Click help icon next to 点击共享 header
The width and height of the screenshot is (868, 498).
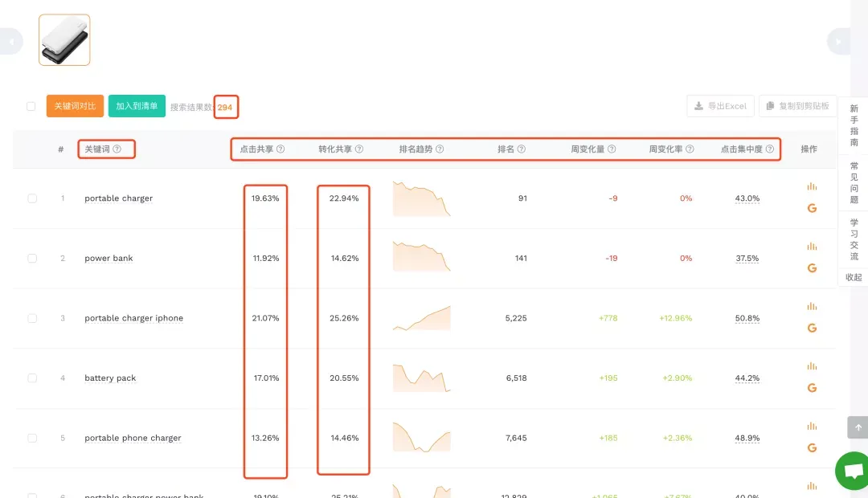[x=280, y=149]
